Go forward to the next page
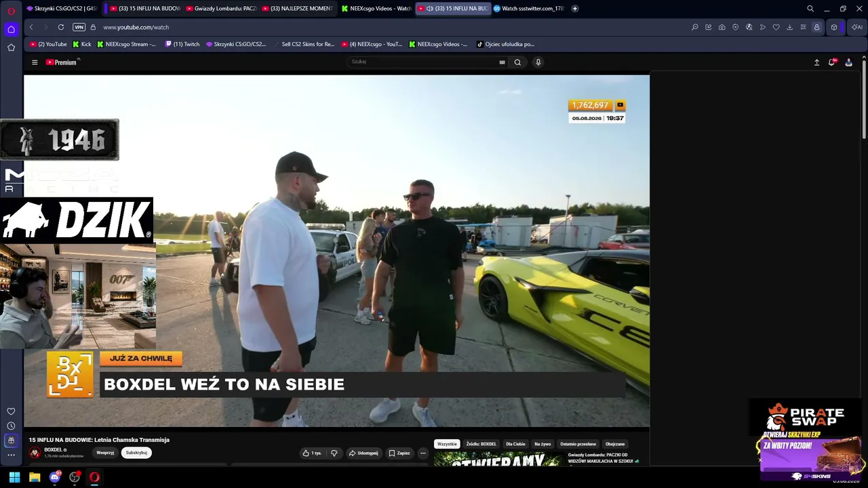The height and width of the screenshot is (488, 868). tap(46, 27)
